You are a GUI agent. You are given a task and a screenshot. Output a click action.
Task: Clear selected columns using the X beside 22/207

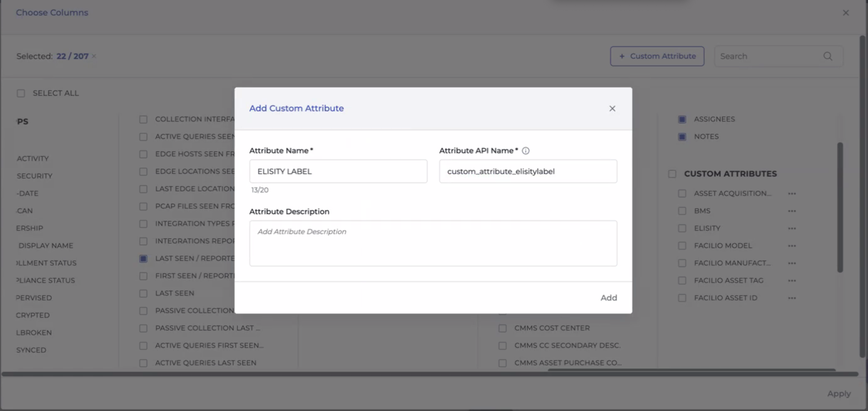[94, 56]
